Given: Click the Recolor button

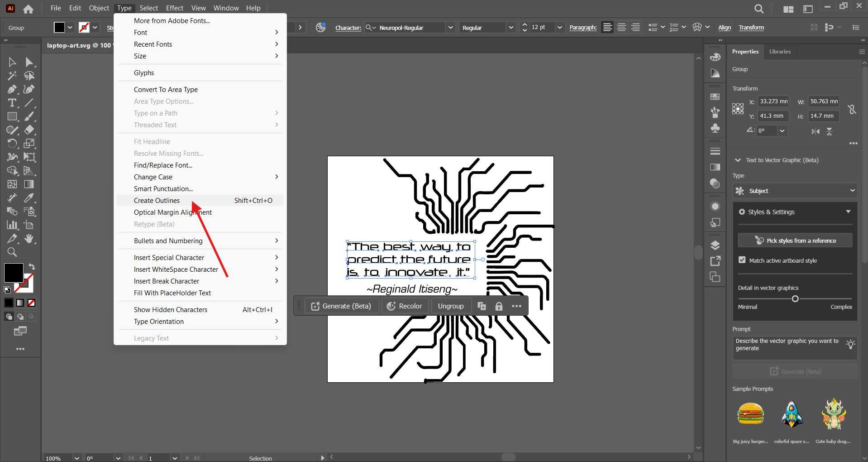Looking at the screenshot, I should pos(404,306).
